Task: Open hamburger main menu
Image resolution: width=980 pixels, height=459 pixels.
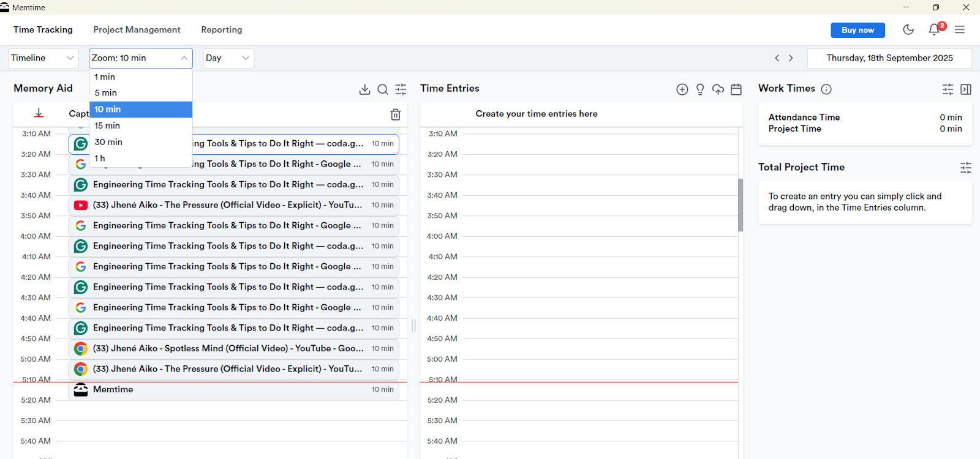Action: (x=960, y=29)
